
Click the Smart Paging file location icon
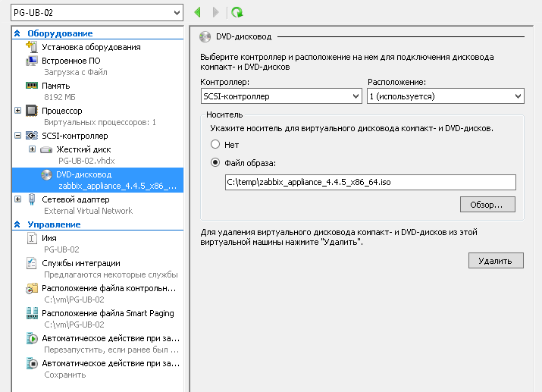32,313
